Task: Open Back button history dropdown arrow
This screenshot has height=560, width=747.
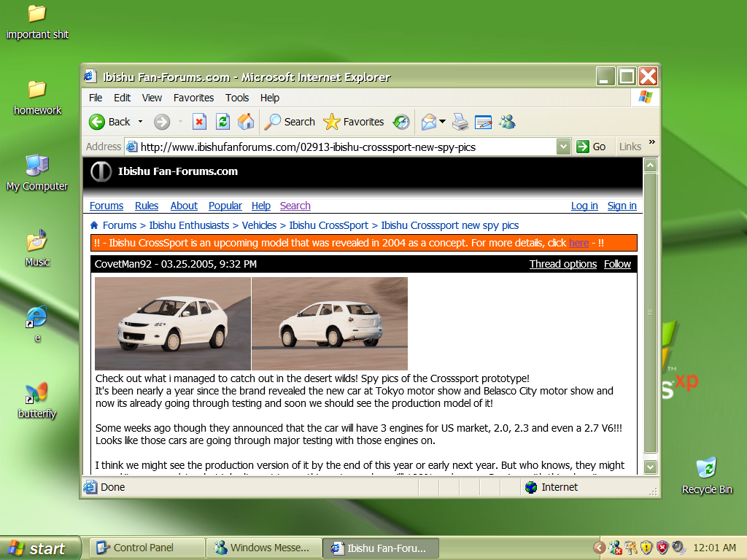Action: [140, 122]
